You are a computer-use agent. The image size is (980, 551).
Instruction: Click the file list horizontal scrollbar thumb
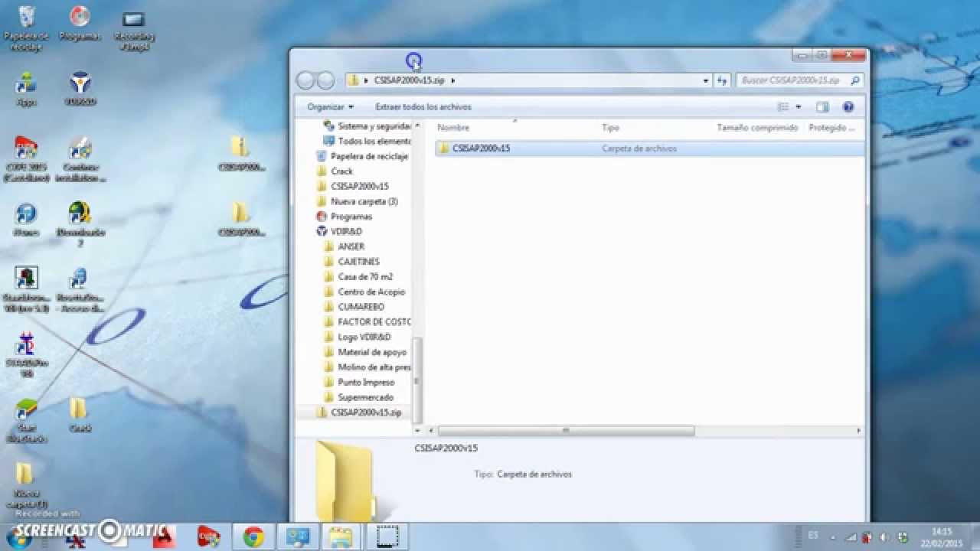[x=566, y=431]
